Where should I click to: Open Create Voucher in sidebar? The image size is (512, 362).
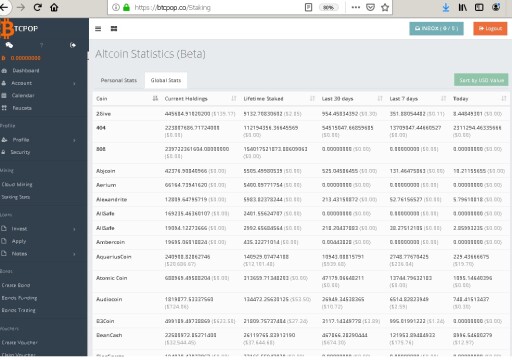coord(20,342)
